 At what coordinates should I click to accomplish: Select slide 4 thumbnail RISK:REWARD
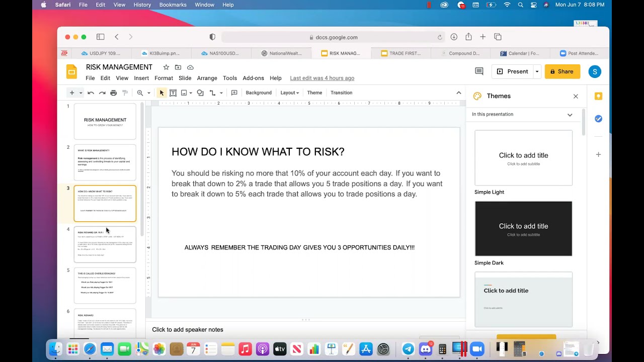(105, 244)
